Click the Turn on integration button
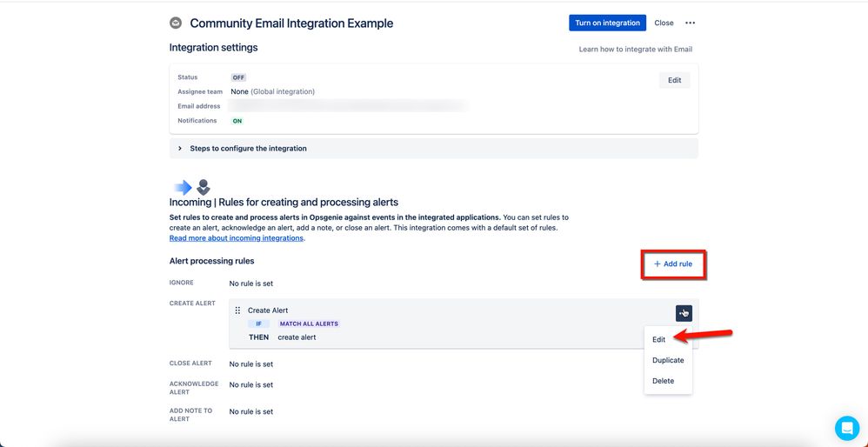The image size is (868, 447). click(607, 23)
